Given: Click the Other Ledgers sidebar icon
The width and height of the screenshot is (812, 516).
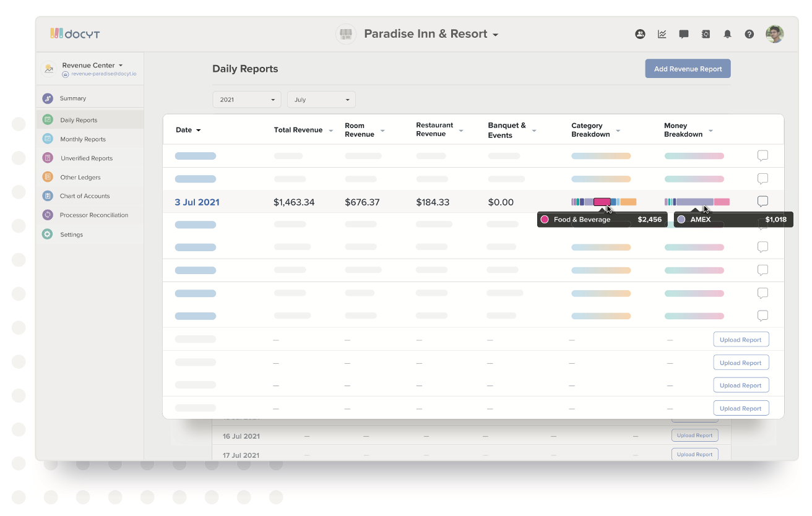Looking at the screenshot, I should pyautogui.click(x=48, y=177).
